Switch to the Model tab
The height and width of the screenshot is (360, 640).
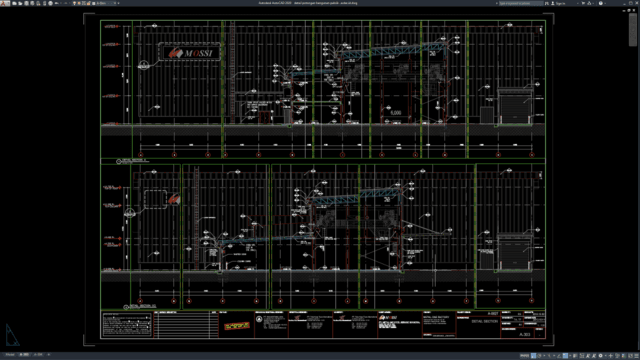pos(10,355)
